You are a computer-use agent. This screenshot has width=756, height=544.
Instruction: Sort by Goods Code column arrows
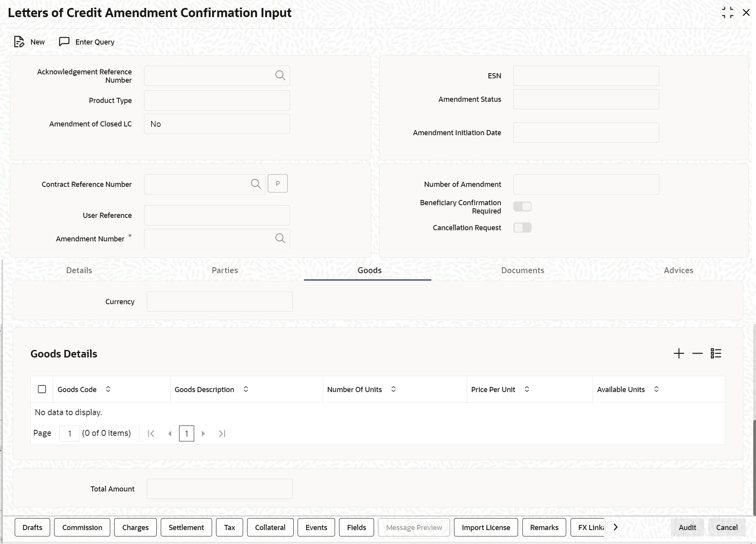(x=108, y=389)
